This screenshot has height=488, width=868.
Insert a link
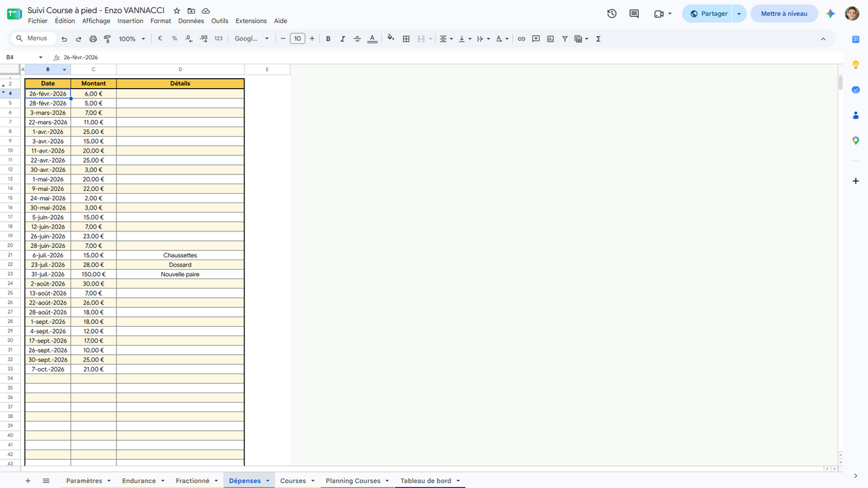(x=521, y=39)
